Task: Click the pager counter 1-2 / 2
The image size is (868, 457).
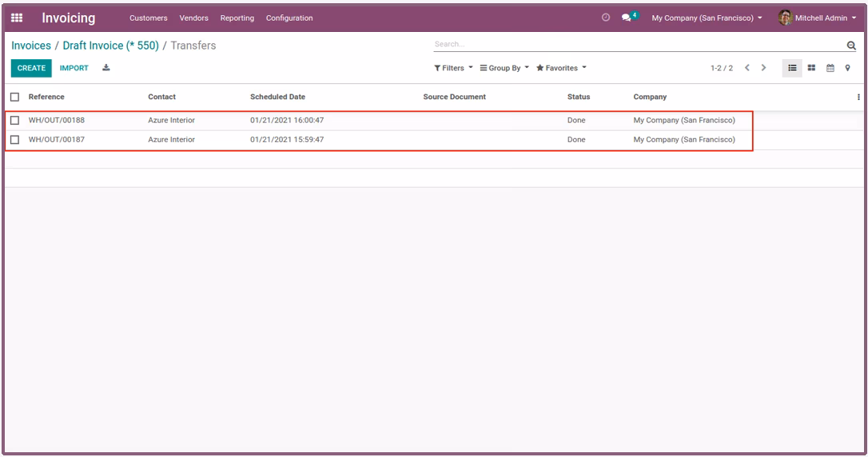Action: coord(721,68)
